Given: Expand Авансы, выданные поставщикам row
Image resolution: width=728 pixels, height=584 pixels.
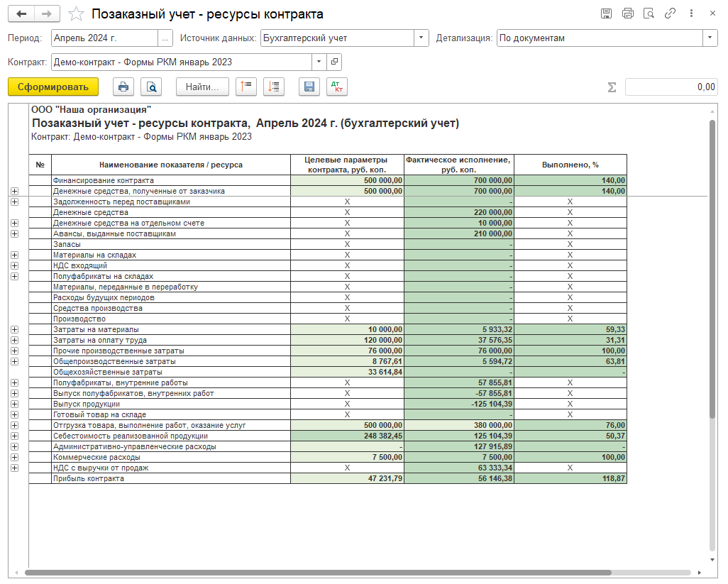Looking at the screenshot, I should 14,234.
